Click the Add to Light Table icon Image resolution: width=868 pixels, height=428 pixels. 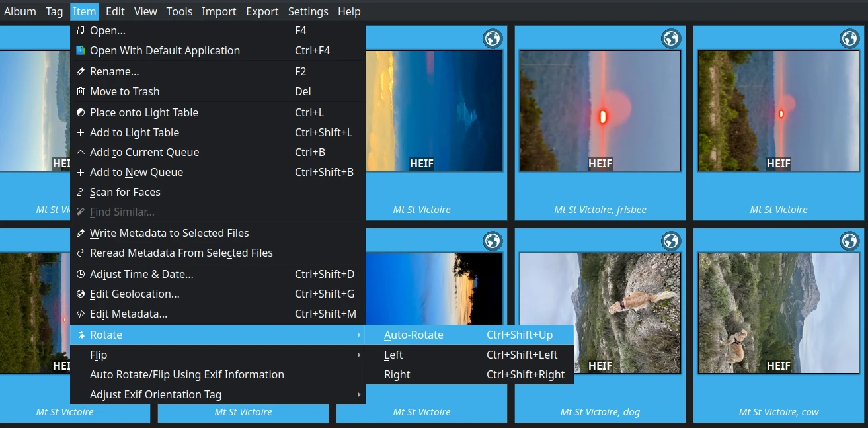pos(80,132)
